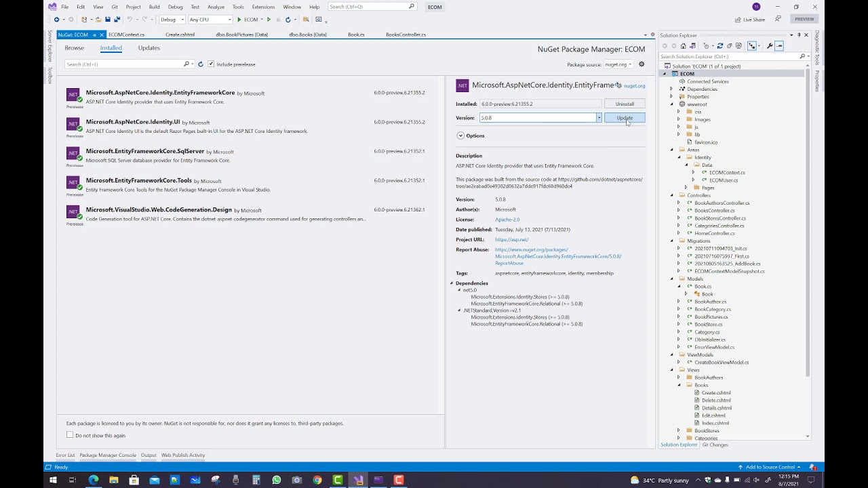The width and height of the screenshot is (868, 488).
Task: Click Add to Source Control in status bar
Action: point(769,467)
